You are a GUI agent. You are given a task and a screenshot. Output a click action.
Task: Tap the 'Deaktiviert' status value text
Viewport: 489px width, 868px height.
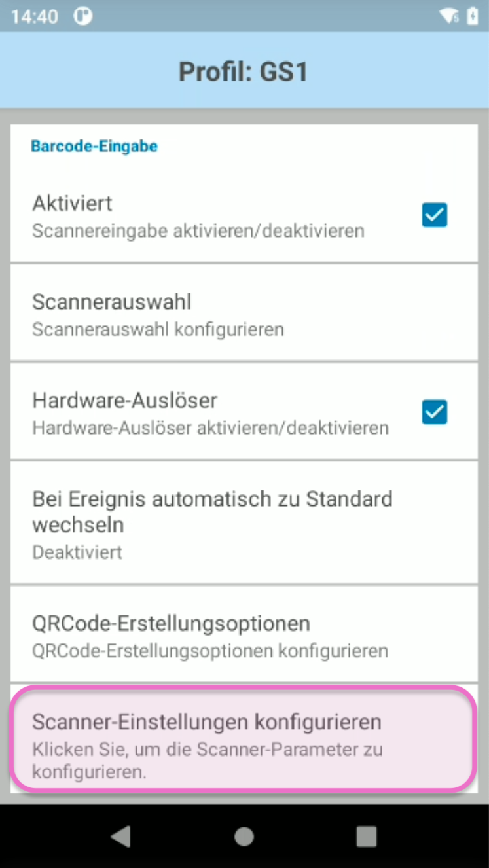[x=77, y=552]
